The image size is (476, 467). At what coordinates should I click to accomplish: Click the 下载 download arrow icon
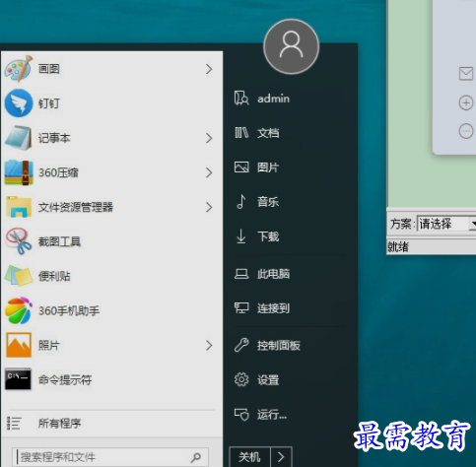[241, 236]
